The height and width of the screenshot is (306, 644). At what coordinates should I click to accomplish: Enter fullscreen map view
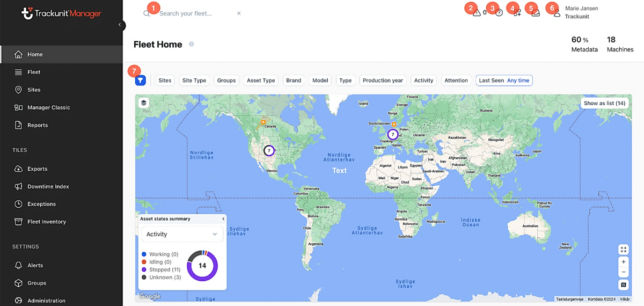pyautogui.click(x=623, y=250)
